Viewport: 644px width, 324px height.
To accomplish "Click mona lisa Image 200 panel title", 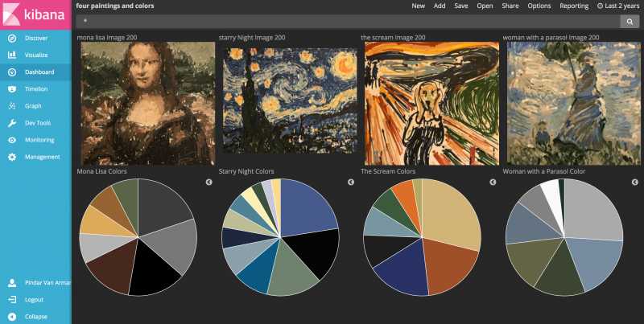I will [x=107, y=37].
